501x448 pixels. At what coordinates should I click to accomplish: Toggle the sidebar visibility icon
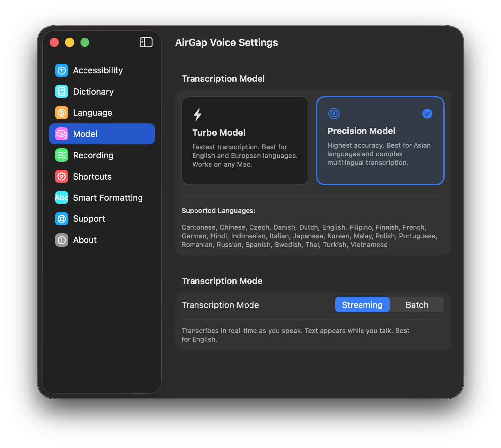(146, 42)
